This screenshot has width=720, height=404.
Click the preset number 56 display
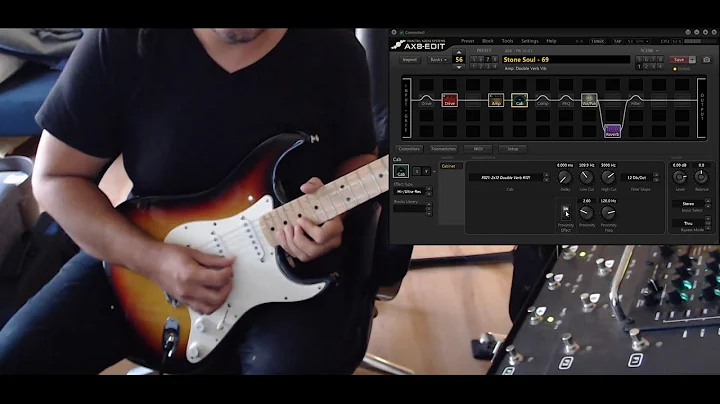[459, 60]
